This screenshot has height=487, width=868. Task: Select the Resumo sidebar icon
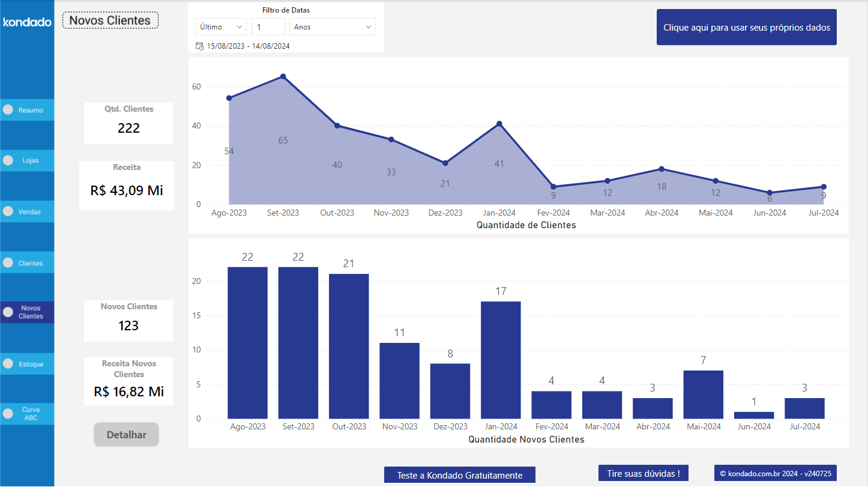coord(27,110)
